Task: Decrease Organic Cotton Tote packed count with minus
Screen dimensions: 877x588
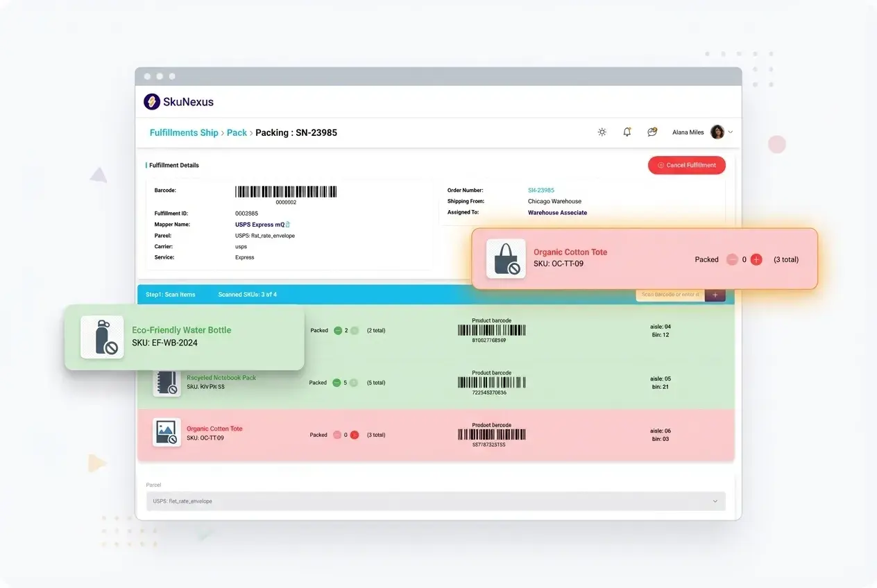Action: pos(733,259)
